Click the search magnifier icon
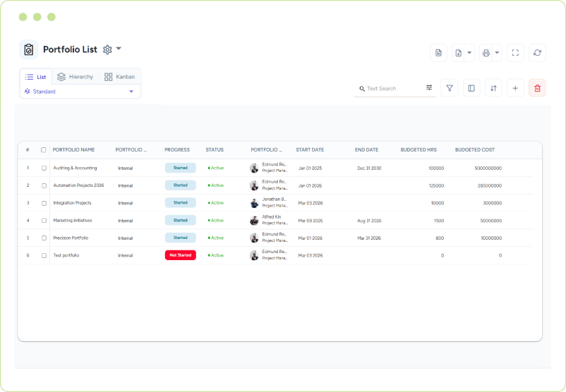The width and height of the screenshot is (566, 392). pos(362,89)
